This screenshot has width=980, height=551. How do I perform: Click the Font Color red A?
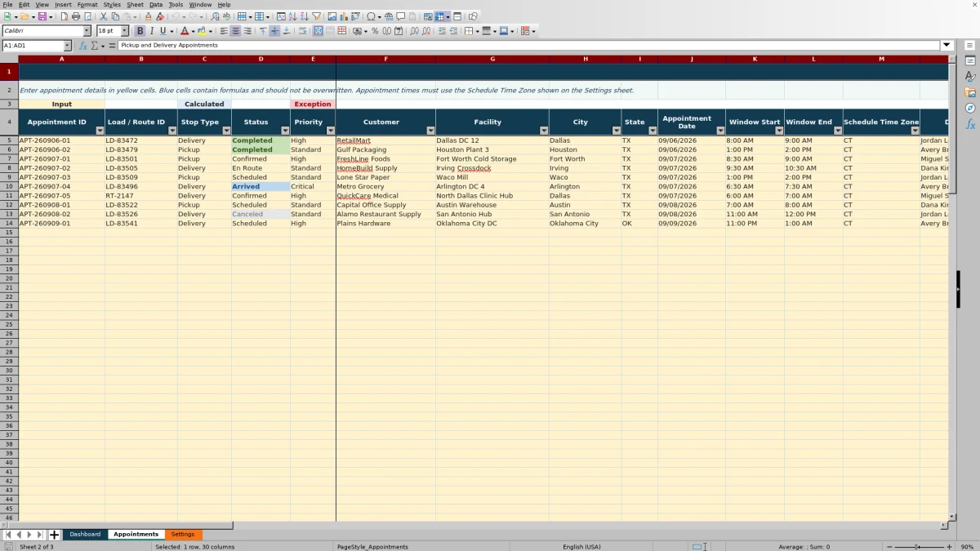pos(185,31)
